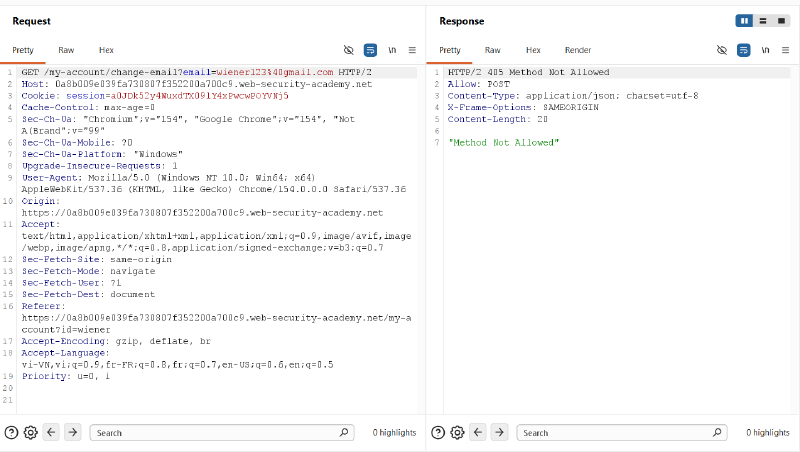Image resolution: width=800 pixels, height=452 pixels.
Task: Click the Cache-Control header line
Action: click(88, 108)
